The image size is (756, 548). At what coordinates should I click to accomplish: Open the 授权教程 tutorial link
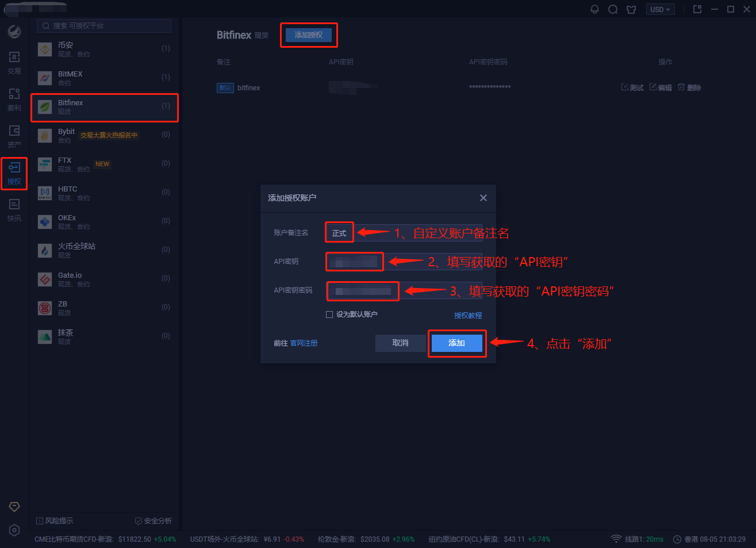(x=468, y=315)
